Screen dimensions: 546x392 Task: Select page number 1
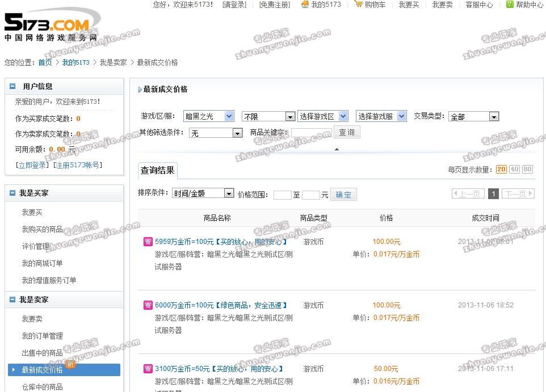(493, 193)
